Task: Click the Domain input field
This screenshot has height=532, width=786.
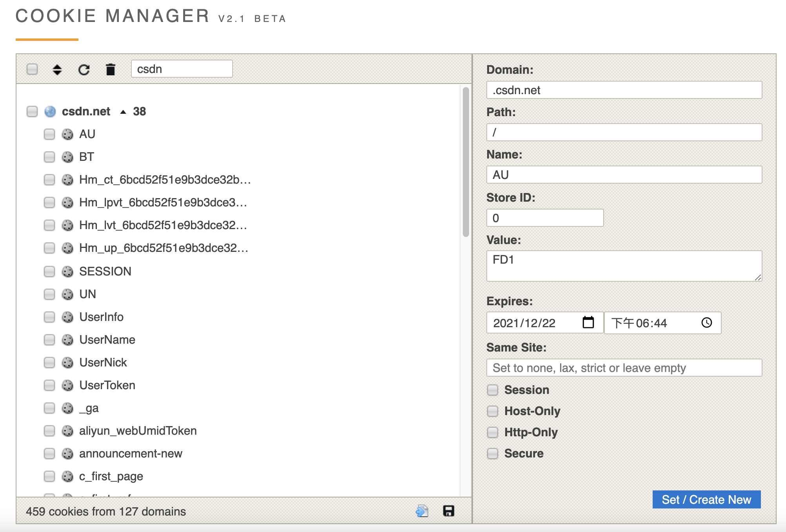Action: (624, 90)
